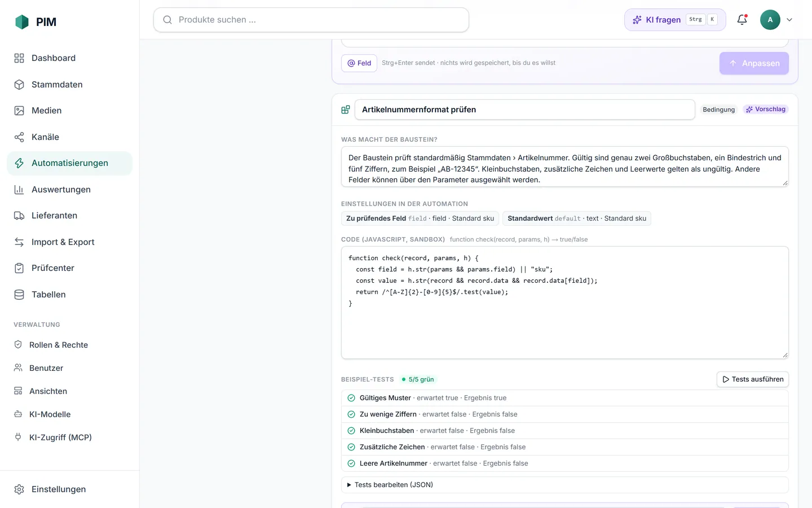Select the Gültiges Muster test row
Viewport: 812px width, 508px height.
coord(565,398)
